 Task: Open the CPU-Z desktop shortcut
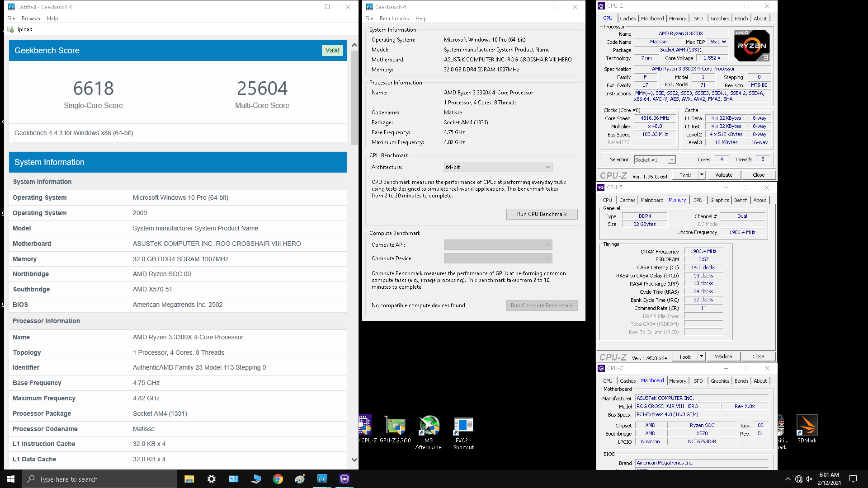pyautogui.click(x=366, y=429)
